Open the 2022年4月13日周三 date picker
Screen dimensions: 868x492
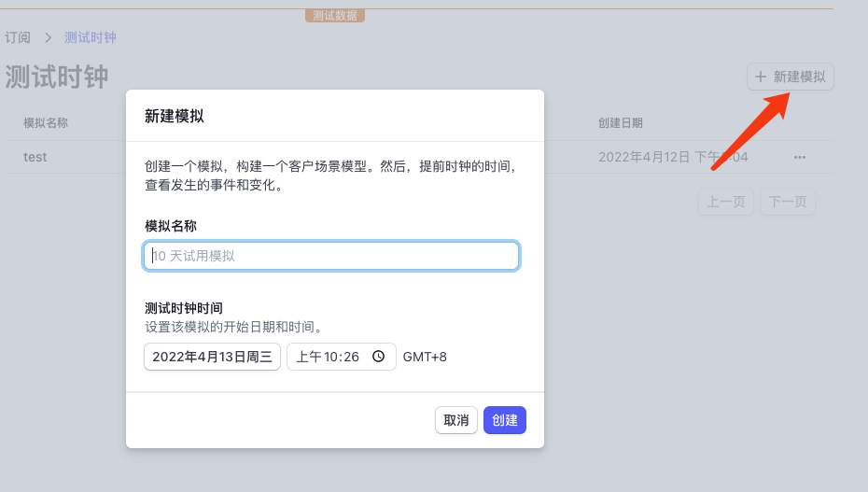click(212, 357)
